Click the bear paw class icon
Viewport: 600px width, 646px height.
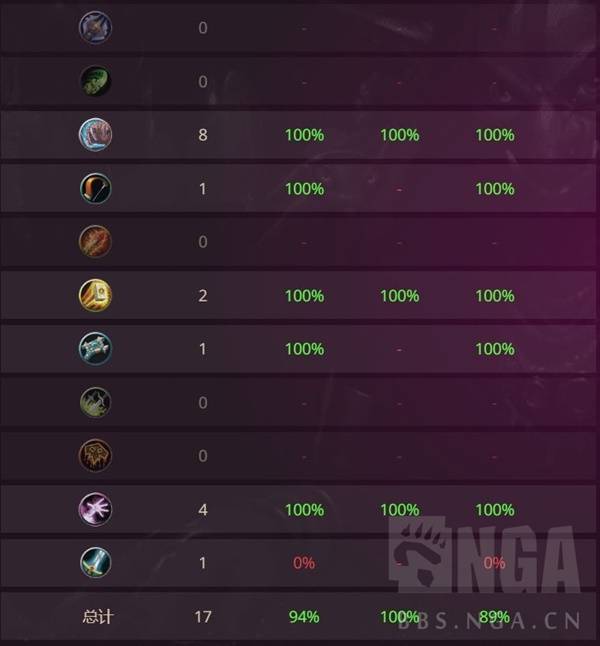[95, 135]
